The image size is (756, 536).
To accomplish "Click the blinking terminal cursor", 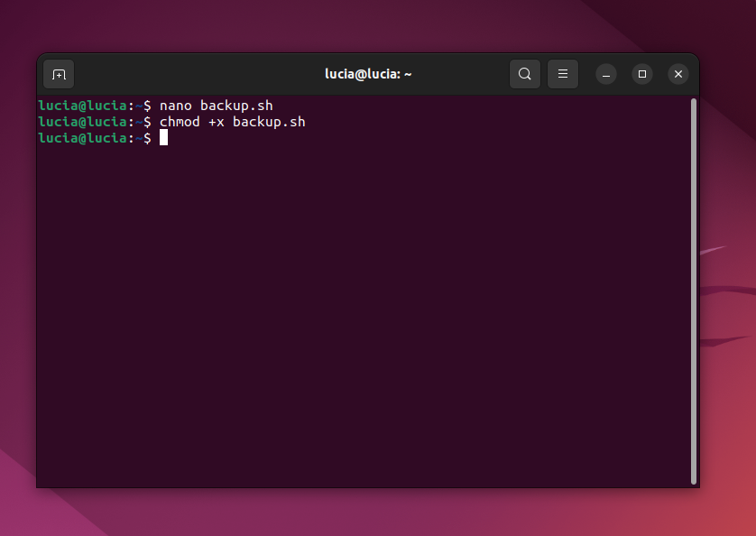I will click(x=165, y=137).
